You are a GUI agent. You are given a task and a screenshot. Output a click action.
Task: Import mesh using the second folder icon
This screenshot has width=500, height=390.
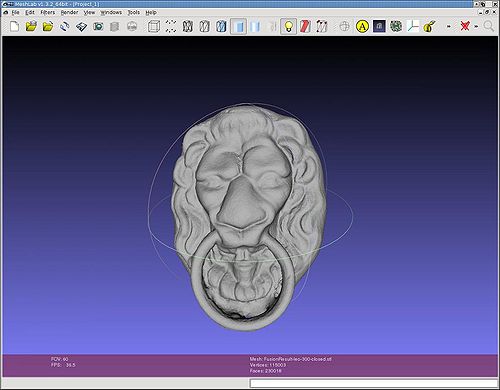pos(48,26)
